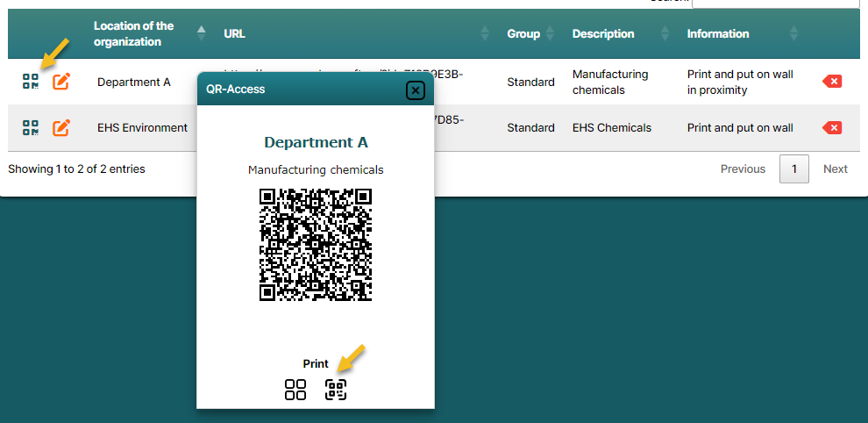
Task: Click 'Print and put on wall' in EHS row
Action: [x=740, y=127]
